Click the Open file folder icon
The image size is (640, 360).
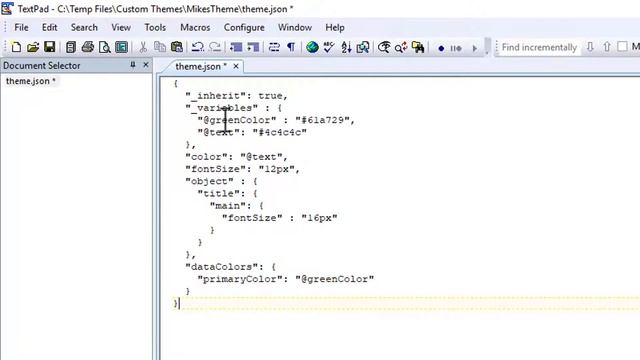[33, 47]
